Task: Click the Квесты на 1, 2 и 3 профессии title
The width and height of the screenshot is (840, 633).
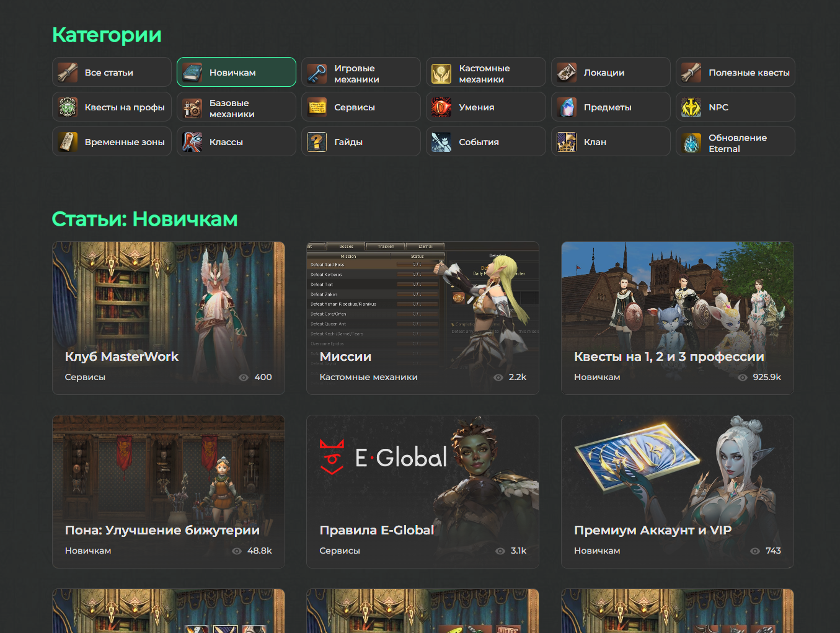Action: (669, 356)
